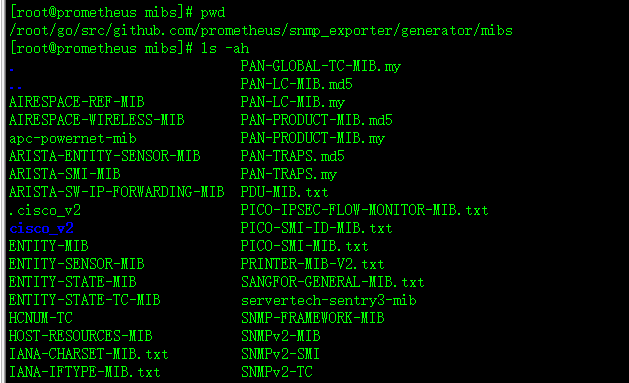Click the PAN-LC-MIB.md5 entry
The width and height of the screenshot is (629, 383).
pos(296,84)
